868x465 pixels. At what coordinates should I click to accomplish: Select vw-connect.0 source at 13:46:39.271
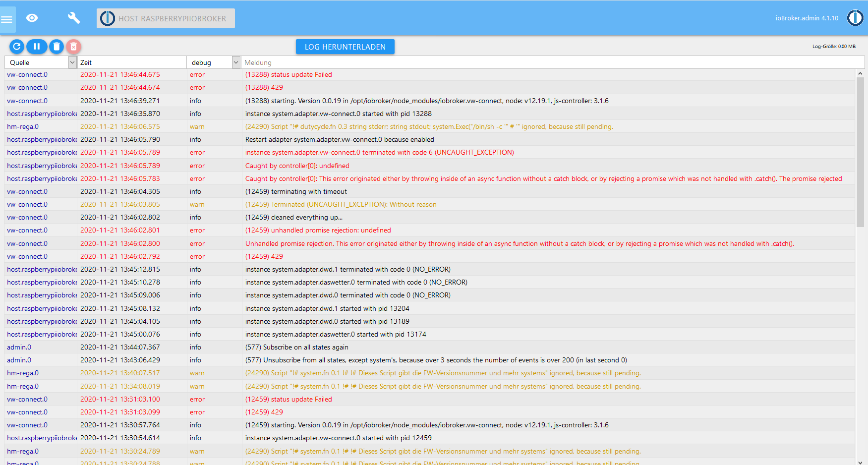coord(27,101)
